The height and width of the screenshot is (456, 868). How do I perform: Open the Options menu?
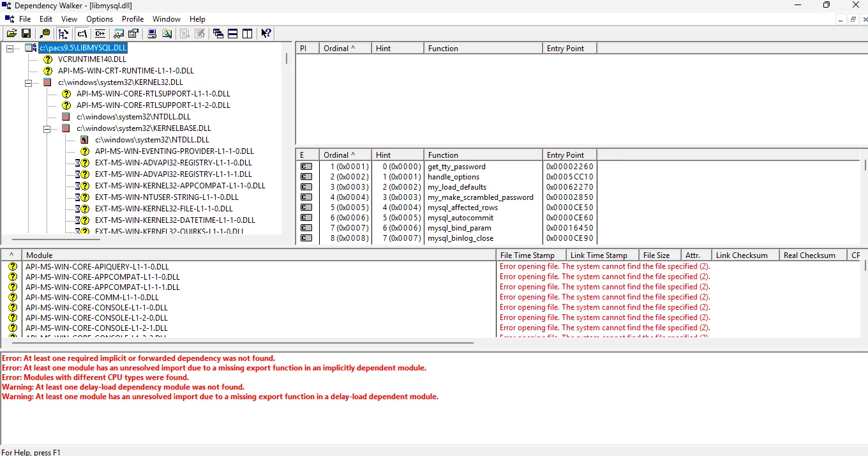pyautogui.click(x=100, y=19)
